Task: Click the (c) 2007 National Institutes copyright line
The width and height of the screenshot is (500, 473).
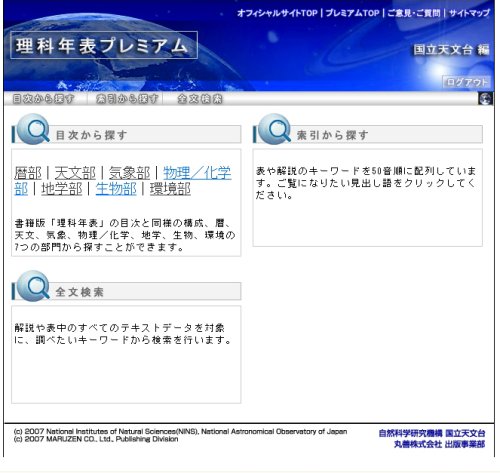Action: pos(180,431)
